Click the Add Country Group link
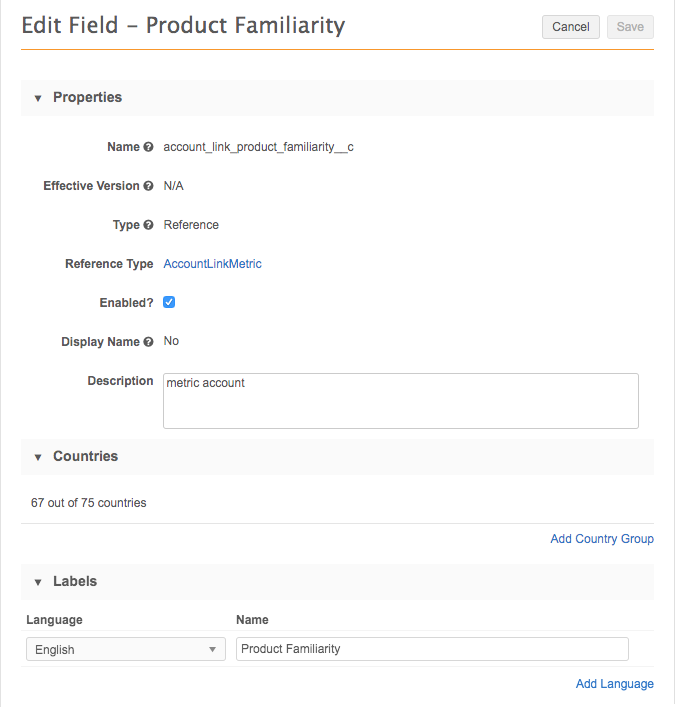This screenshot has height=707, width=675. pos(601,539)
